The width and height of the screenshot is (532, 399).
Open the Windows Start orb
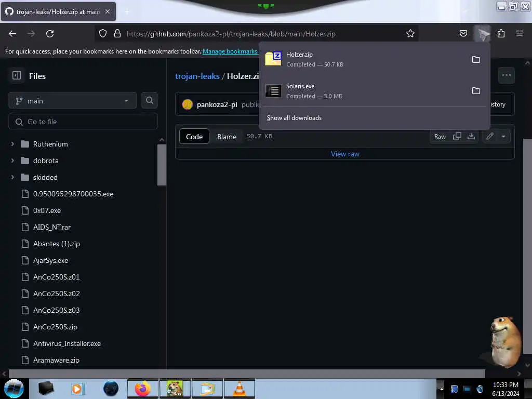tap(14, 389)
